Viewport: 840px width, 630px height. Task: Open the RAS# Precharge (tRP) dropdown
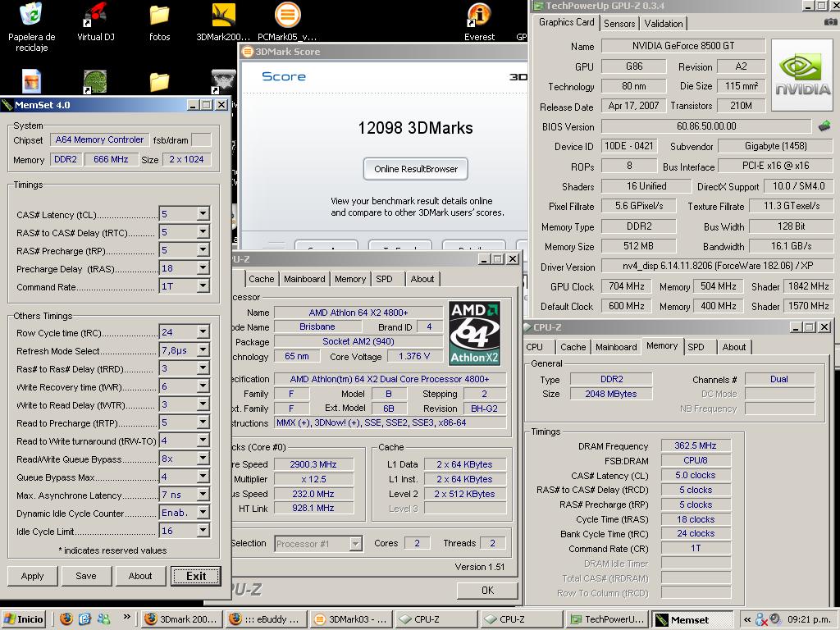point(203,249)
